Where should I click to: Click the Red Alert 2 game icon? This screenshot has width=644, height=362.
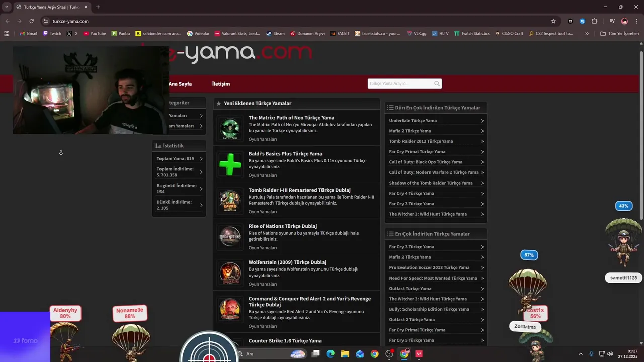[x=230, y=310]
